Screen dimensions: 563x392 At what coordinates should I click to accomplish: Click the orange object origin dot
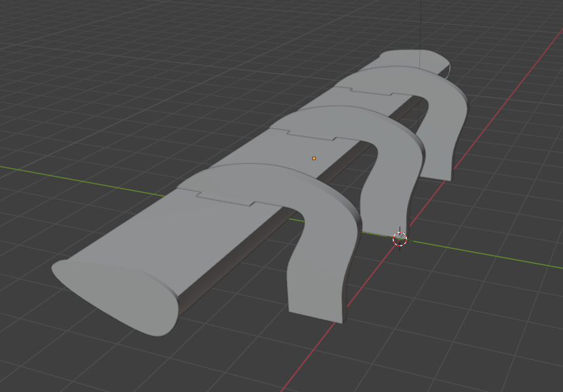click(313, 157)
